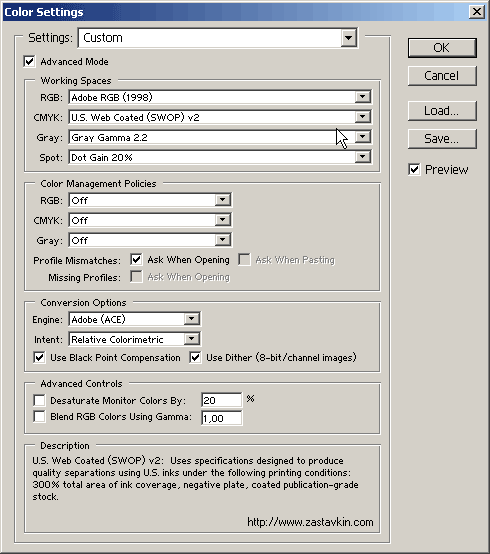
Task: Toggle the Preview checkbox
Action: (414, 170)
